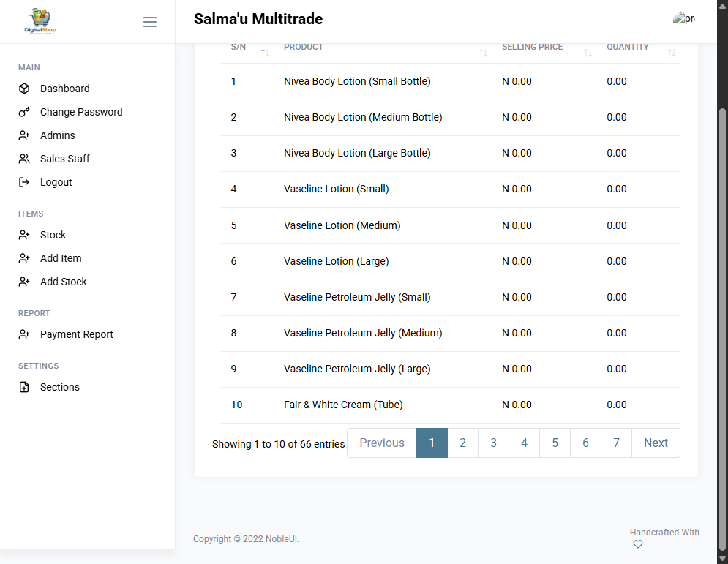Open Add Stock page
The height and width of the screenshot is (564, 728).
(64, 282)
